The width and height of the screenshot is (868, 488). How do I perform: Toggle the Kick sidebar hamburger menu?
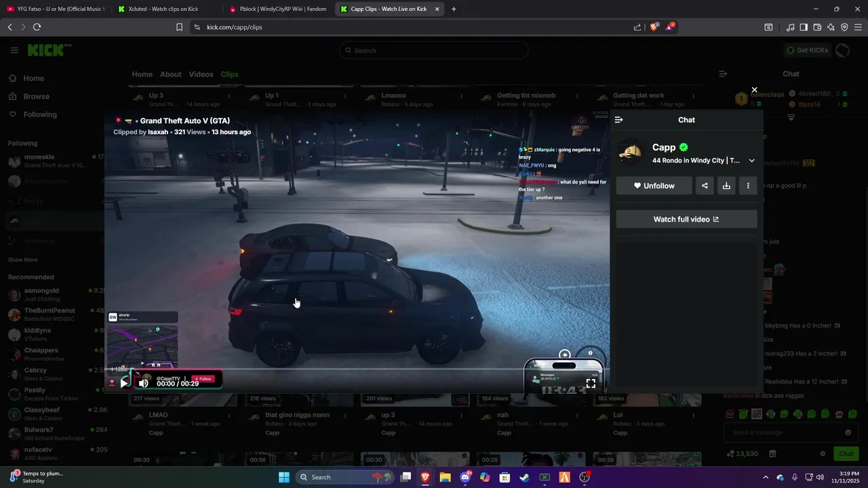point(14,50)
